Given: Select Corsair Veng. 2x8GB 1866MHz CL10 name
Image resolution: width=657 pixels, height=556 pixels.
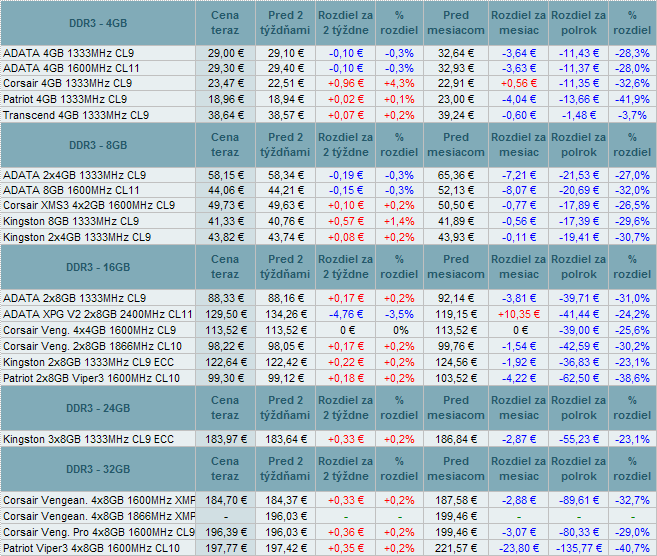Looking at the screenshot, I should [x=93, y=346].
